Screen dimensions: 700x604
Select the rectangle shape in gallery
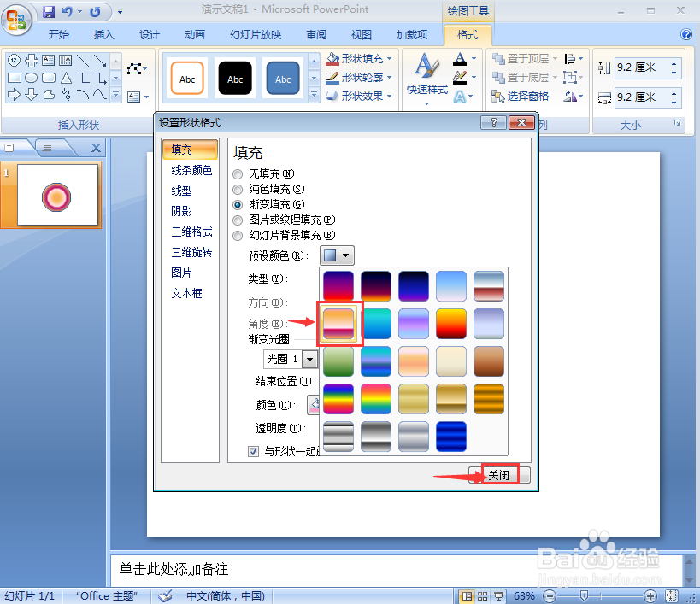[15, 78]
